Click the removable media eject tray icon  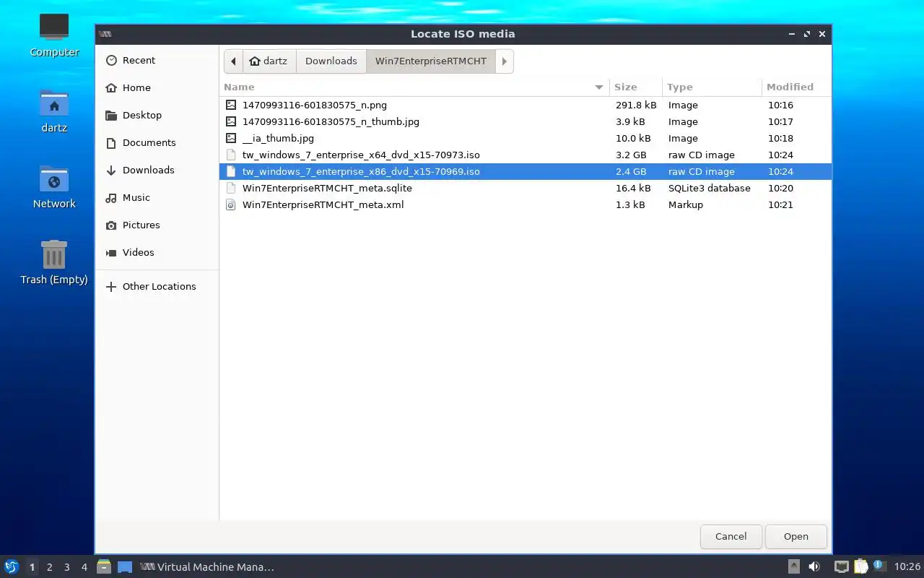794,567
